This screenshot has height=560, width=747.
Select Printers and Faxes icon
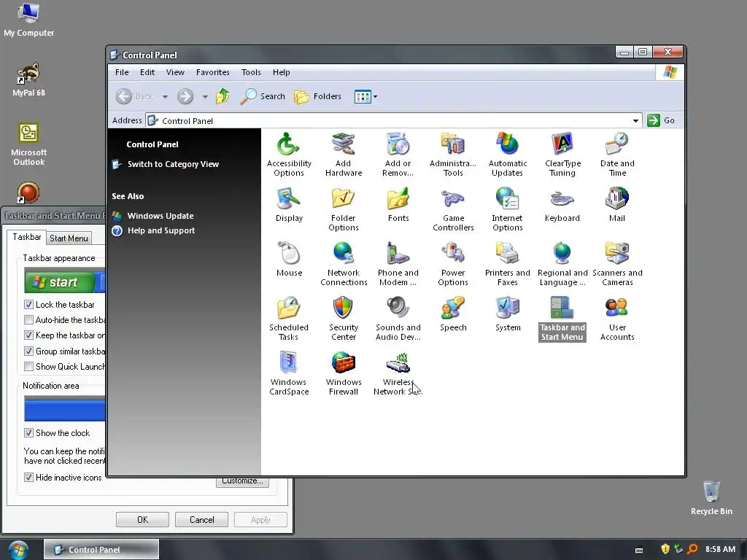coord(508,253)
